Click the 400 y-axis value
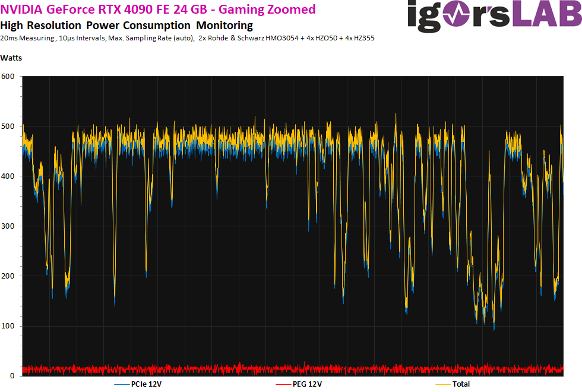Image resolution: width=582 pixels, height=392 pixels. pos(8,176)
